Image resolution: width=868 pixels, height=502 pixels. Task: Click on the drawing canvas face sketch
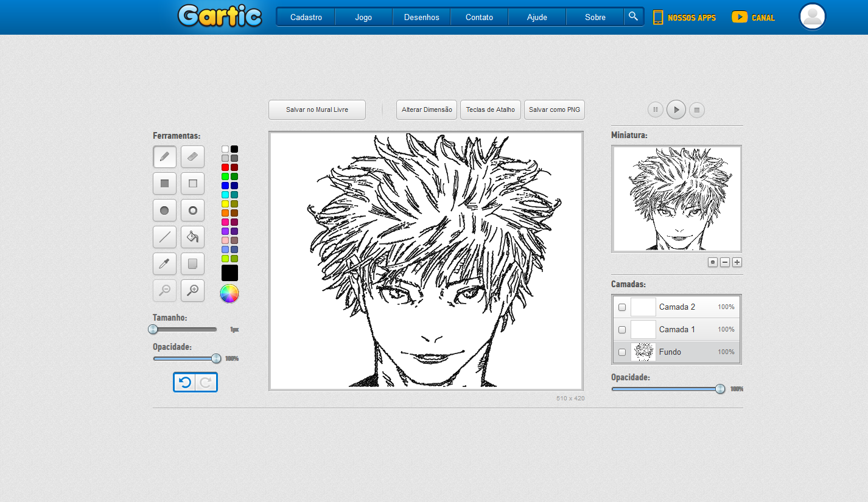click(426, 261)
